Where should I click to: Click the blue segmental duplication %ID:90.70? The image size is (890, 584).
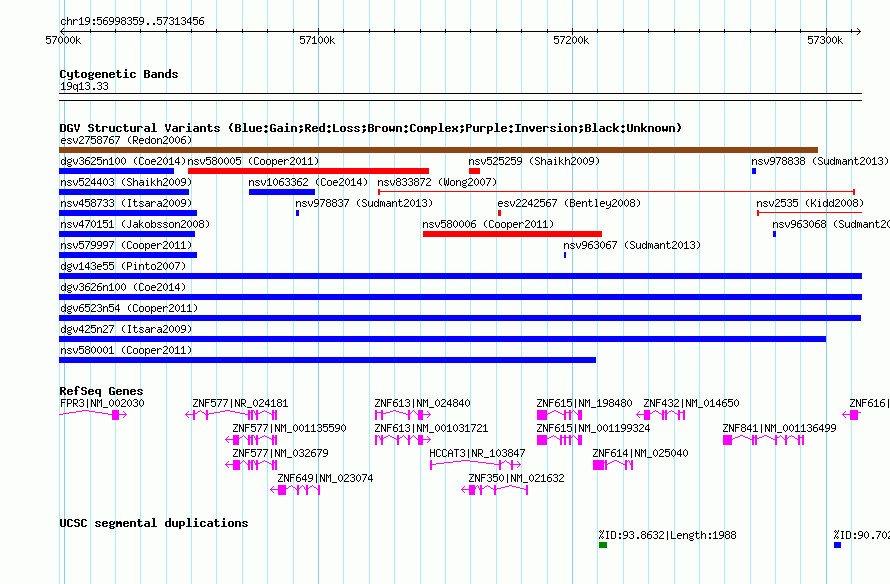point(837,545)
